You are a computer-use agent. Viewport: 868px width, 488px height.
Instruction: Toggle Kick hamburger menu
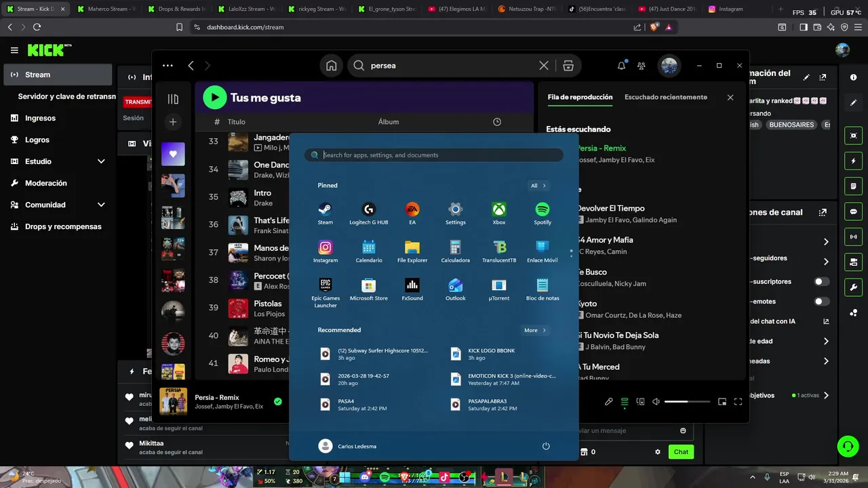[x=14, y=50]
